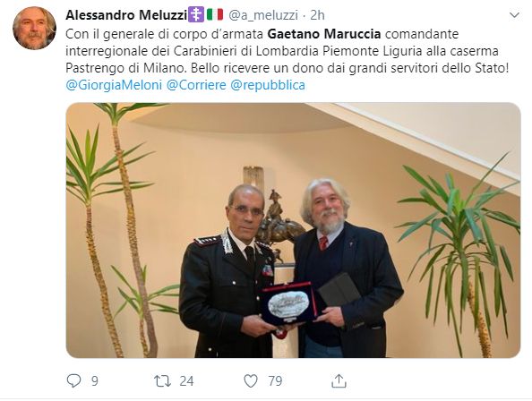The height and width of the screenshot is (401, 532).
Task: Click the 79 likes count
Action: point(275,381)
